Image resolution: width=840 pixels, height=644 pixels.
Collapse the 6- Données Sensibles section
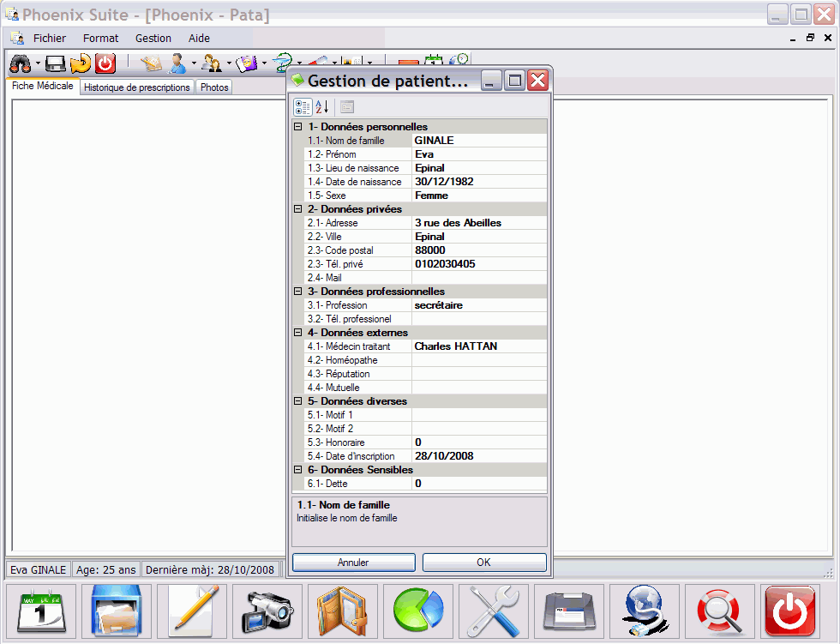click(x=298, y=470)
